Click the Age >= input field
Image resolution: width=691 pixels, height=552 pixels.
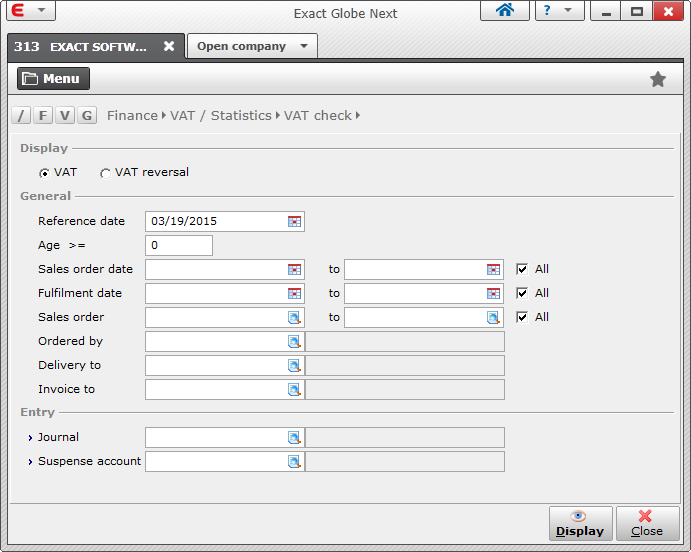(x=179, y=245)
